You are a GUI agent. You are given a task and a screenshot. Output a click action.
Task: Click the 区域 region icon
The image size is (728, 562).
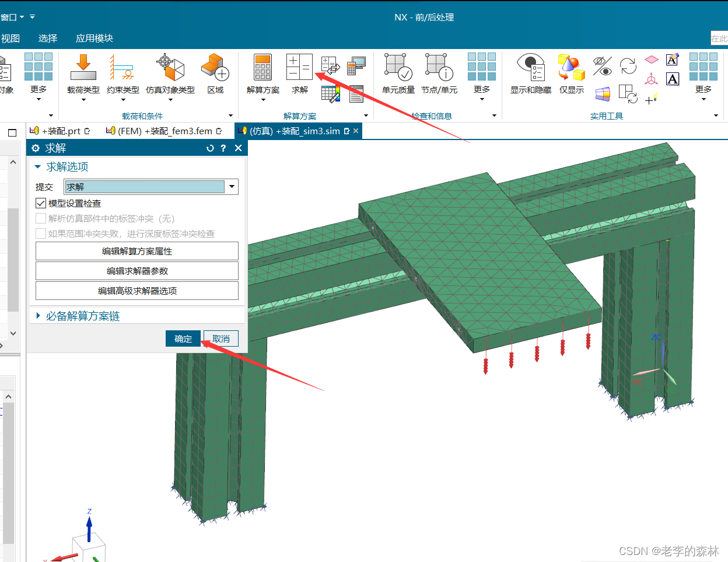coord(215,75)
